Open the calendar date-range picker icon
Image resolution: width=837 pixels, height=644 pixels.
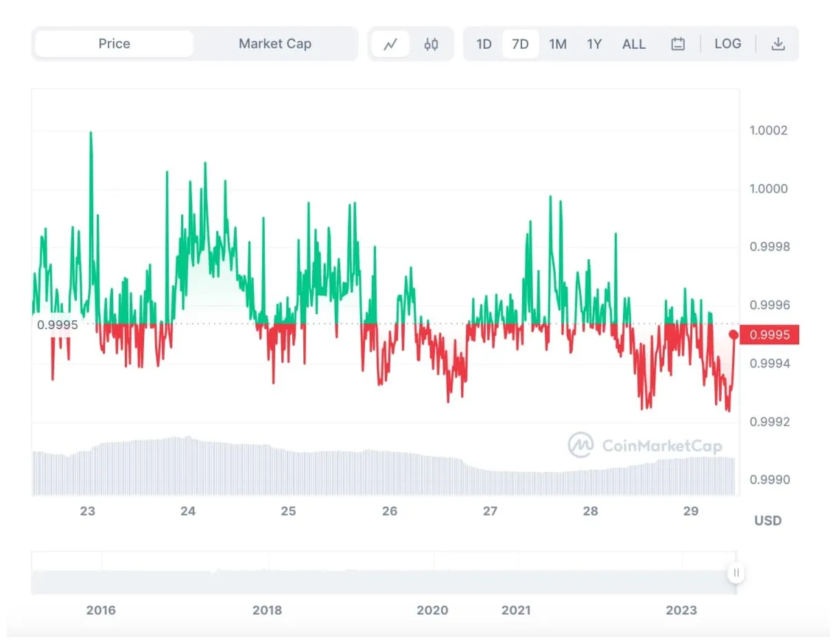[x=678, y=43]
